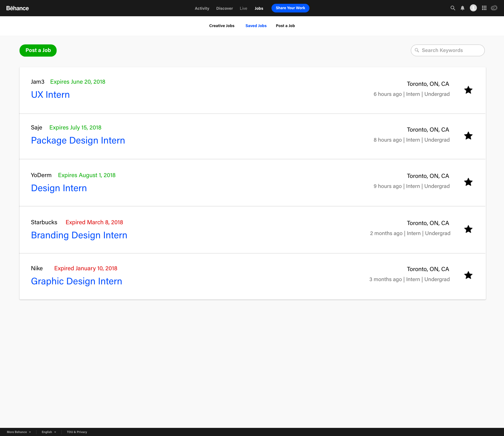Image resolution: width=504 pixels, height=436 pixels.
Task: Click the YoDerm company name
Action: pyautogui.click(x=41, y=175)
